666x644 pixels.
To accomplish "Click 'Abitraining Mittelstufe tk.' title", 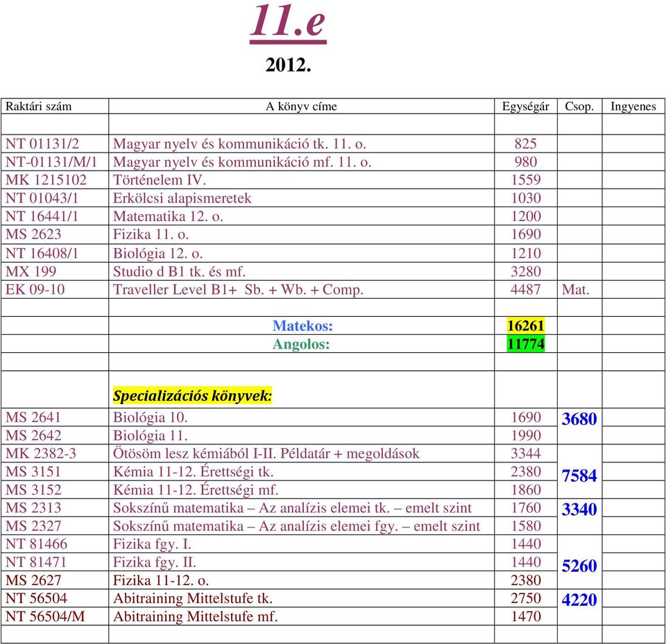I will pyautogui.click(x=193, y=598).
